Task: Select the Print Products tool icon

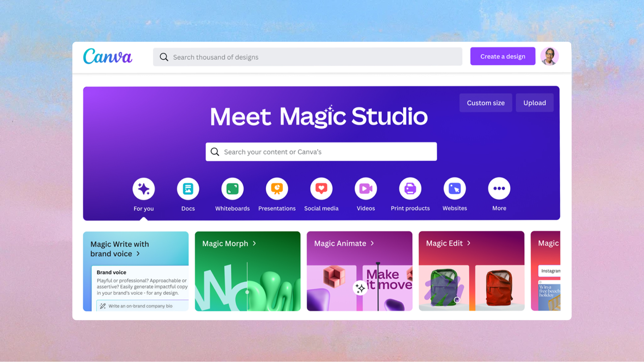Action: pos(410,189)
